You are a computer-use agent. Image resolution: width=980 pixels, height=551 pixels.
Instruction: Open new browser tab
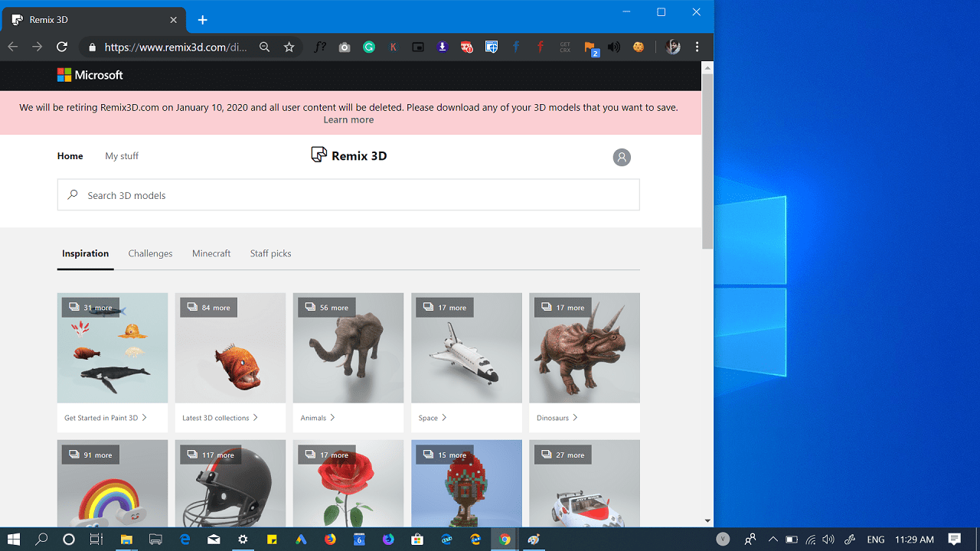[202, 20]
